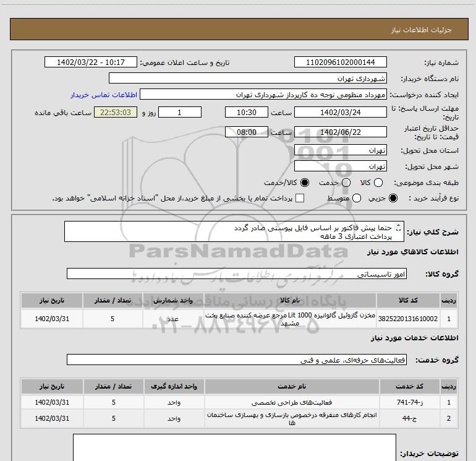This screenshot has width=476, height=461.
Task: Click the شهرداری تهران buyer name field
Action: click(x=248, y=79)
